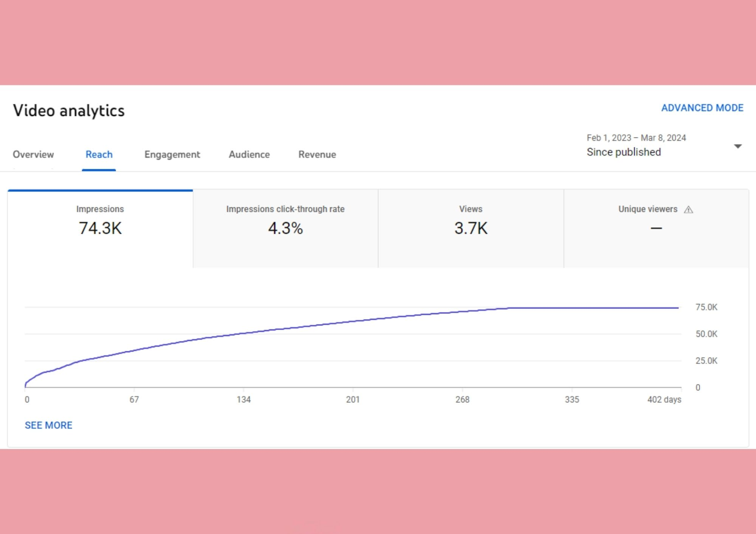Image resolution: width=756 pixels, height=534 pixels.
Task: Click the impressions line in the chart
Action: [353, 322]
